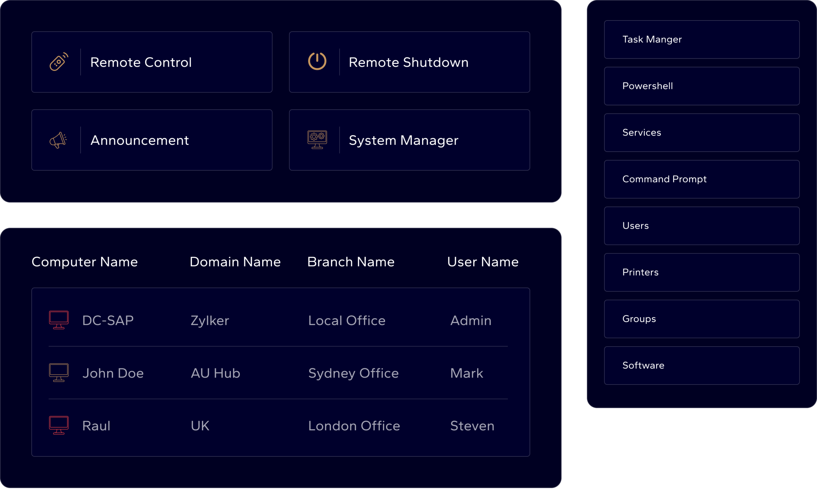Open the Powershell option
Screen dimensions: 817x504
pyautogui.click(x=701, y=86)
